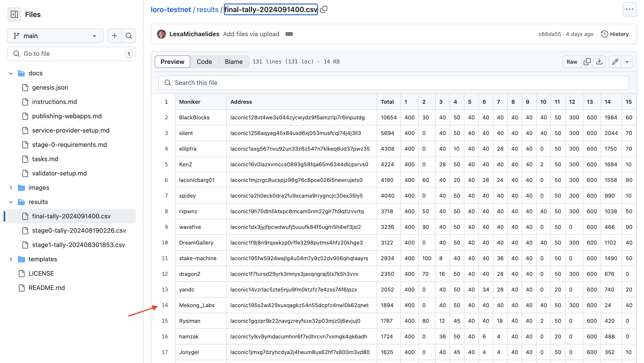Expand the images folder chevron

(x=11, y=188)
